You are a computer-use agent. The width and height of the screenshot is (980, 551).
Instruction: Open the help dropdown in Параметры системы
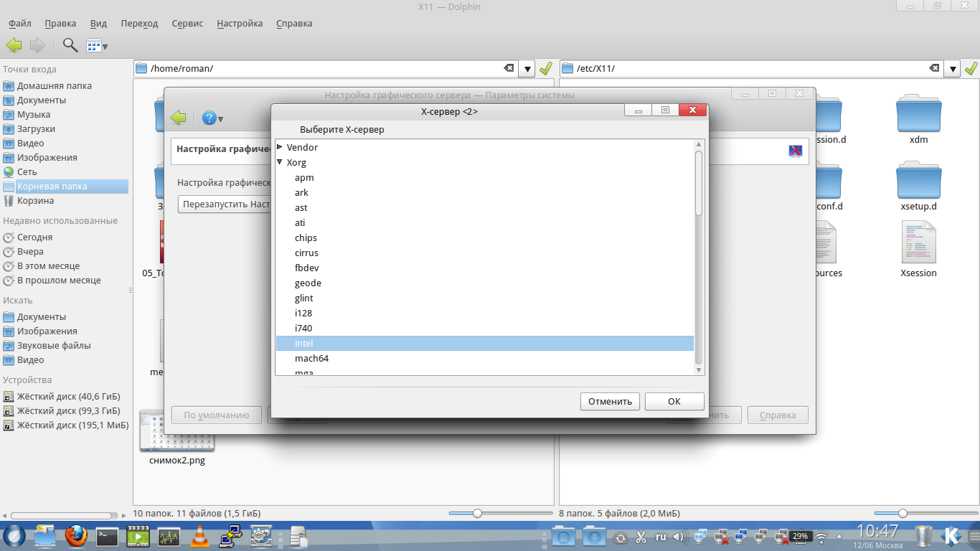[x=212, y=118]
